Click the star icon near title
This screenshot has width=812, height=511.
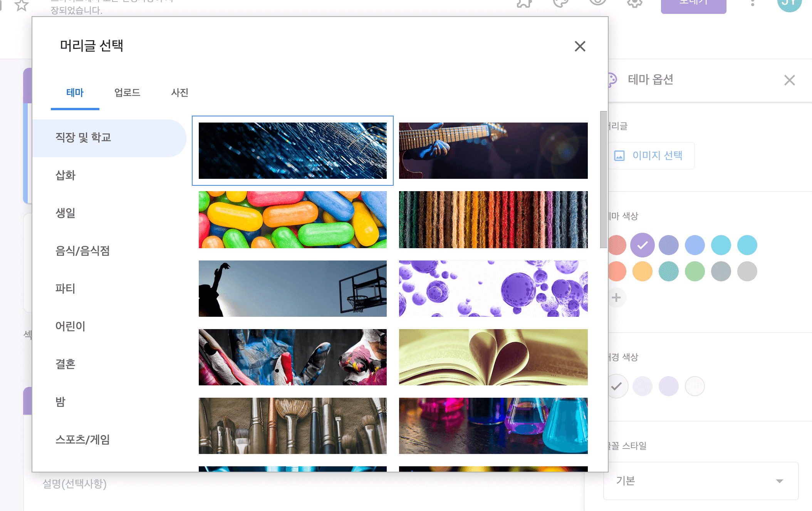click(x=21, y=5)
